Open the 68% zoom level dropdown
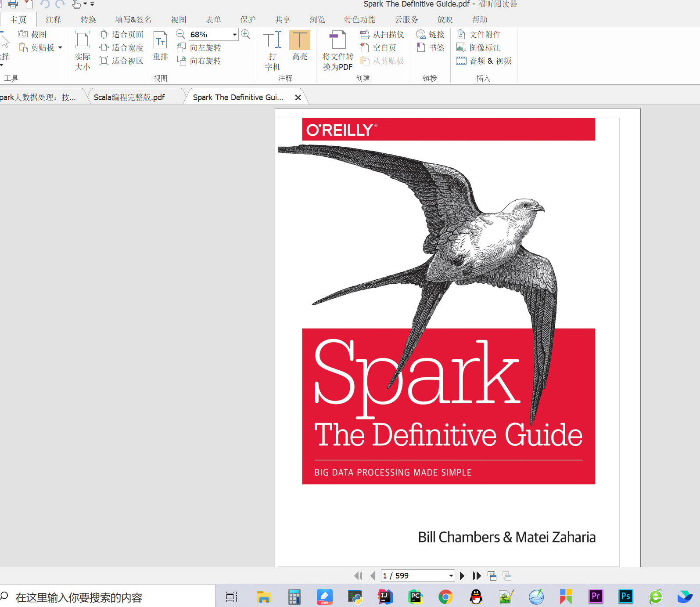Screen dimensions: 700x607 click(235, 34)
